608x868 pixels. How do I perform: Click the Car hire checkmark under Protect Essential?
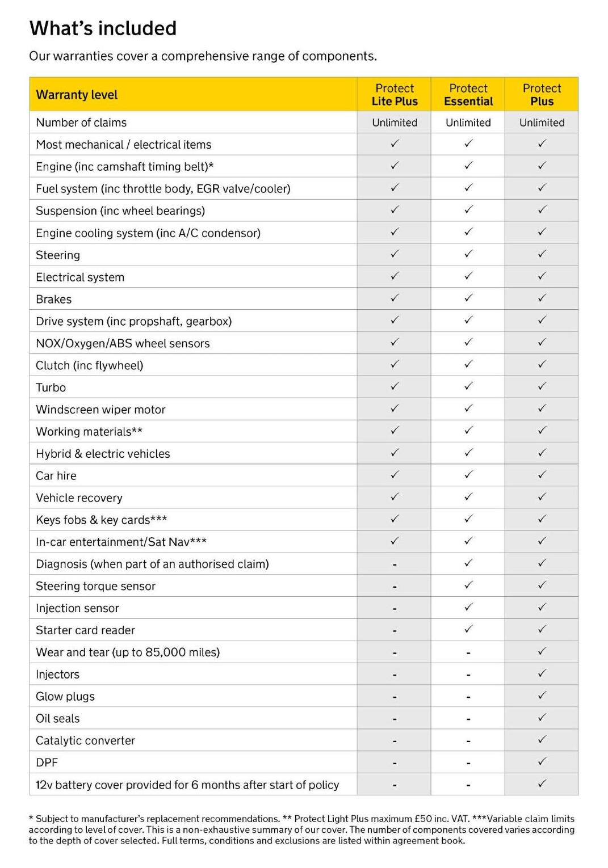[x=468, y=474]
